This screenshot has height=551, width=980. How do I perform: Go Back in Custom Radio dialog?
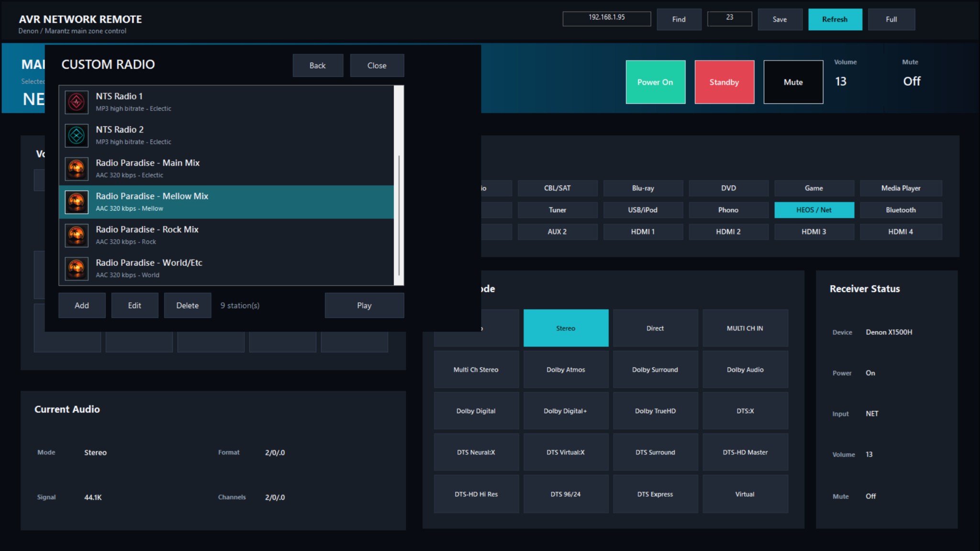(318, 66)
